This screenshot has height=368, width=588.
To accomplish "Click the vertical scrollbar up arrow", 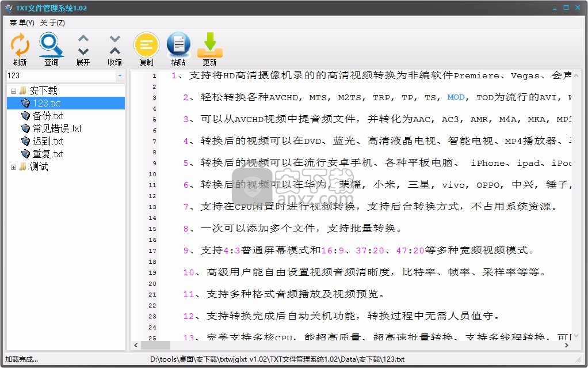I will (x=577, y=75).
